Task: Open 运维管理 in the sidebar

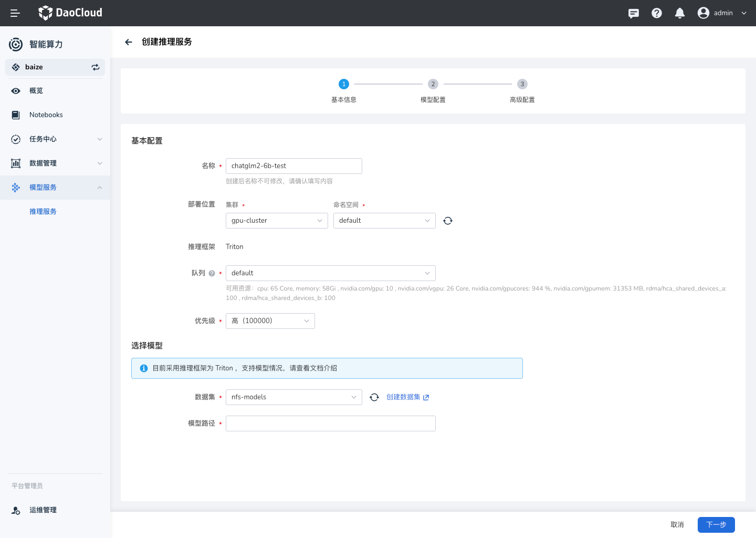Action: coord(55,510)
